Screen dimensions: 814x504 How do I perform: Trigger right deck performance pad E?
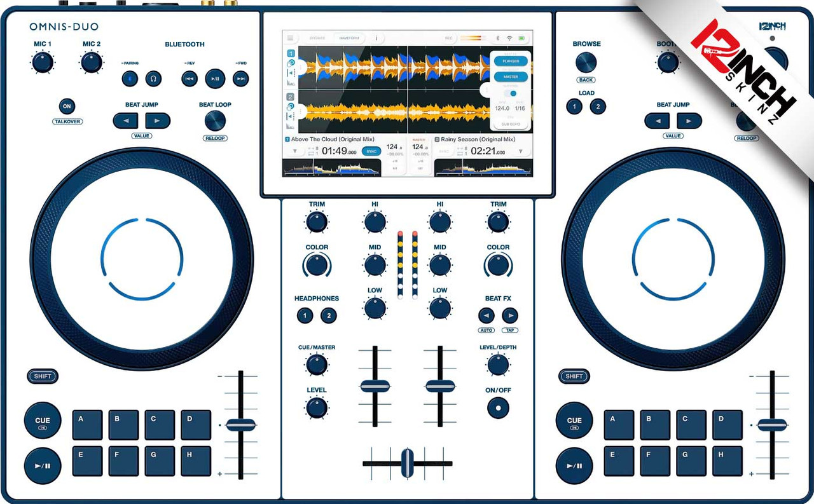[x=619, y=461]
